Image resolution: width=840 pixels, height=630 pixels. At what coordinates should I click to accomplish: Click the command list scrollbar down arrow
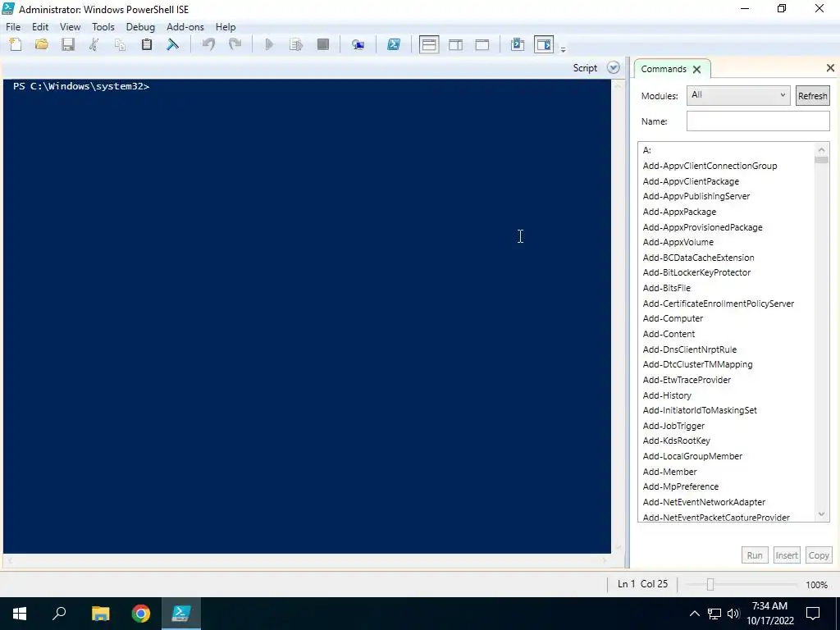pyautogui.click(x=822, y=515)
